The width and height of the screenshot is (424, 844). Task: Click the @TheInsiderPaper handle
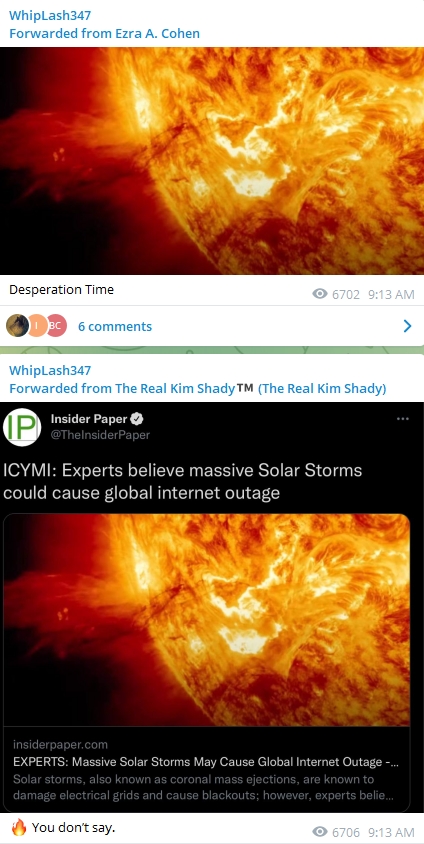click(x=100, y=435)
